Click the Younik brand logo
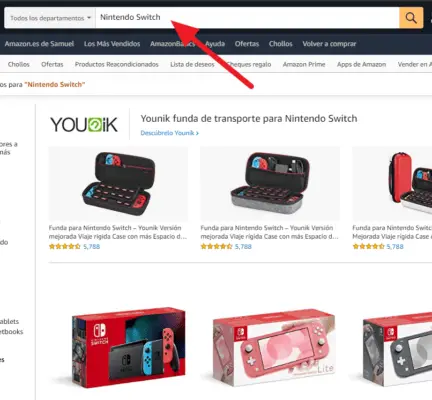 click(84, 125)
